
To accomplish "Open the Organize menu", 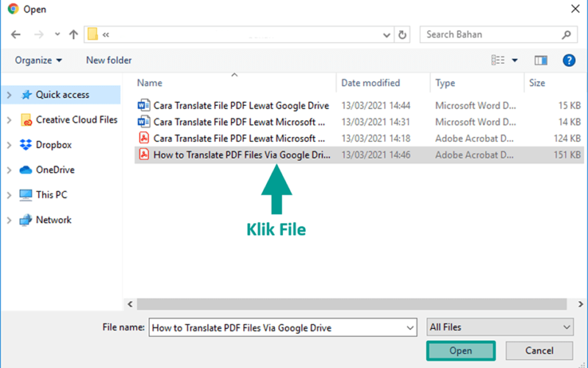I will 38,60.
